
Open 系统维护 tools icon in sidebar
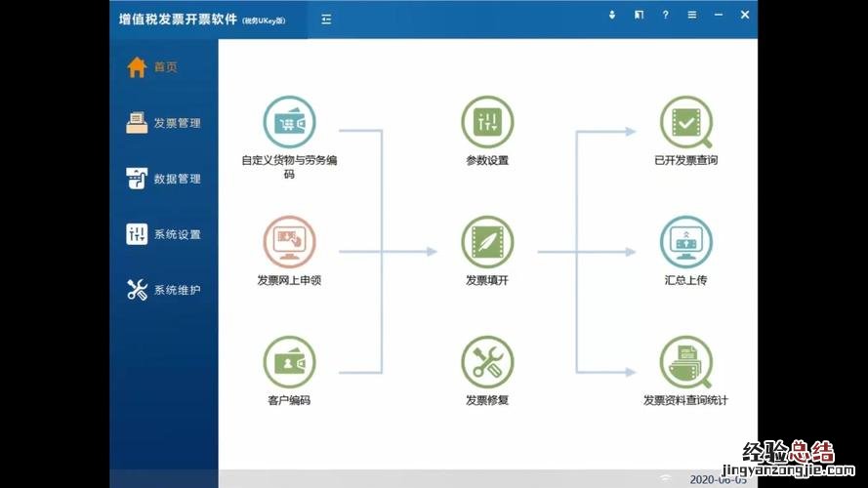[x=137, y=289]
